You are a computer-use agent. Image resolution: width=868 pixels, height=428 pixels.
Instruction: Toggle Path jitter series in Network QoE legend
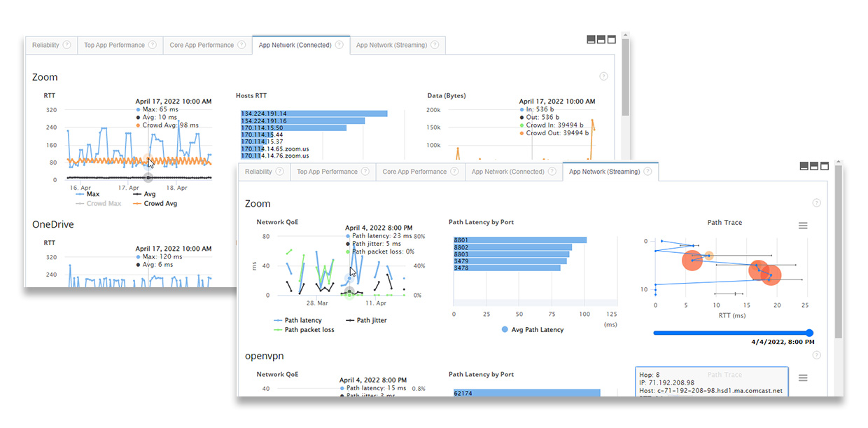(366, 320)
